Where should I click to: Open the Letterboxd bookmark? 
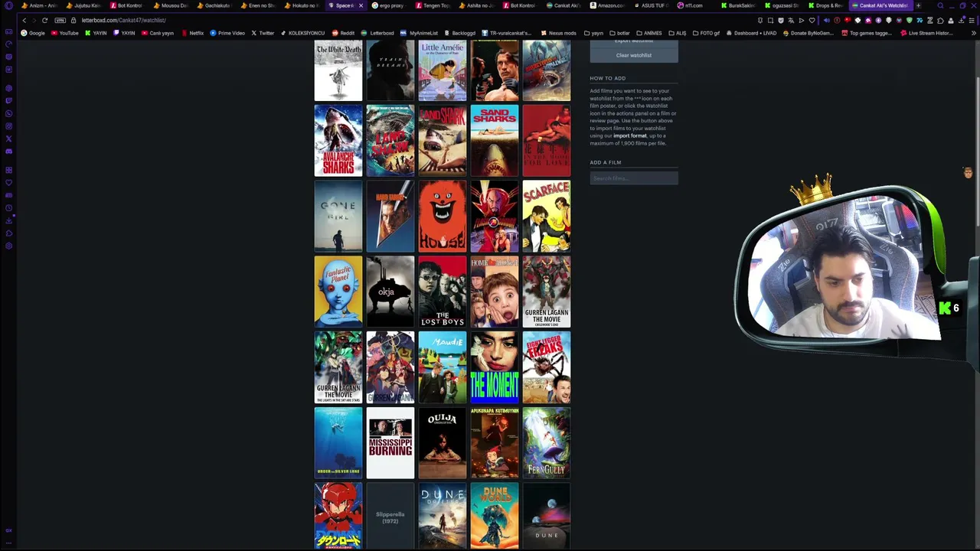coord(377,33)
